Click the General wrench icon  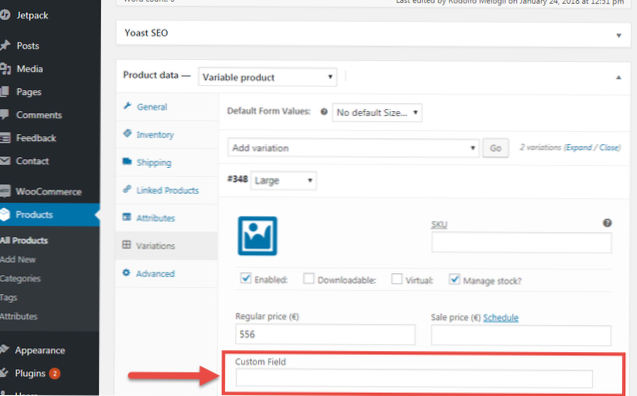127,106
